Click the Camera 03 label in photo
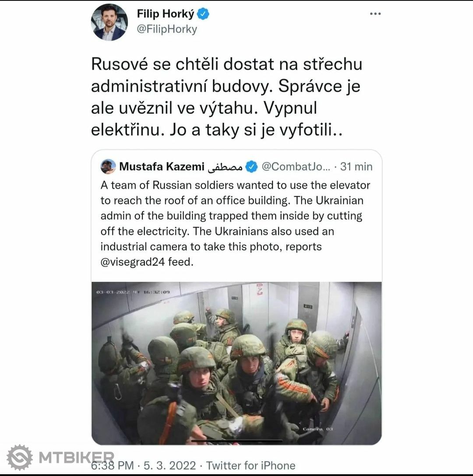This screenshot has width=473, height=476. tap(318, 429)
